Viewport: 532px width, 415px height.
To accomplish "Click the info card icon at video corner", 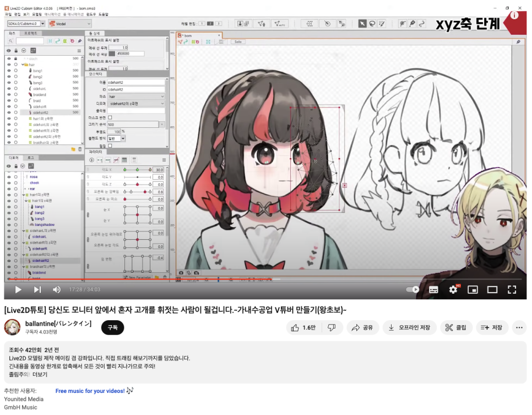I will (x=514, y=15).
